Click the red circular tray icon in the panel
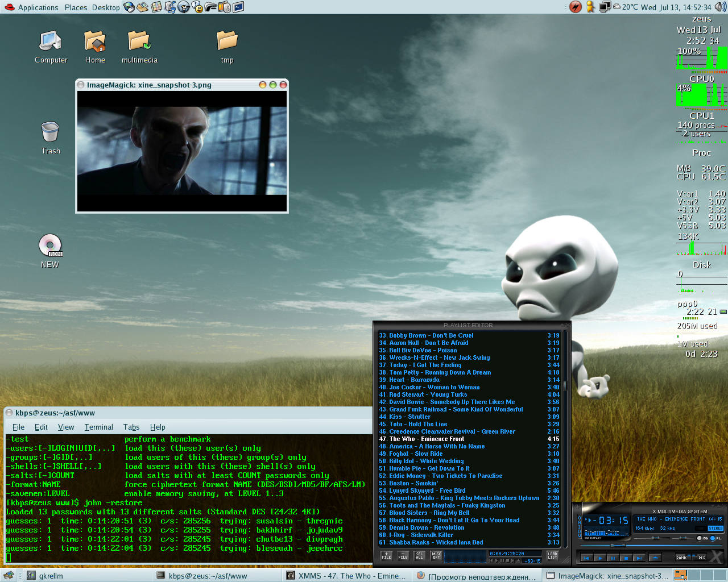This screenshot has height=582, width=728. (x=576, y=7)
